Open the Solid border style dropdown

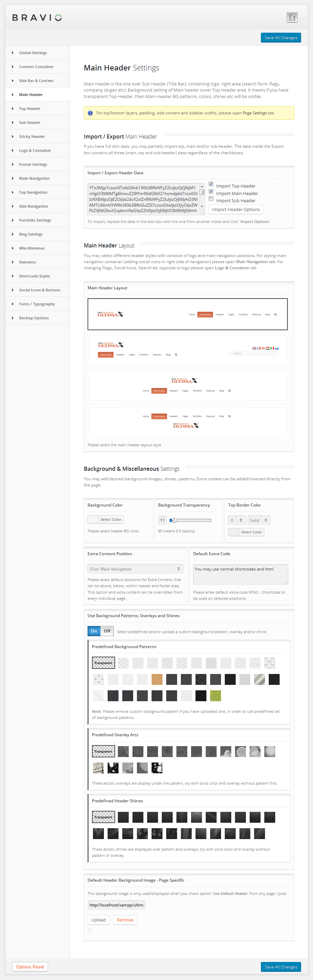(x=259, y=520)
